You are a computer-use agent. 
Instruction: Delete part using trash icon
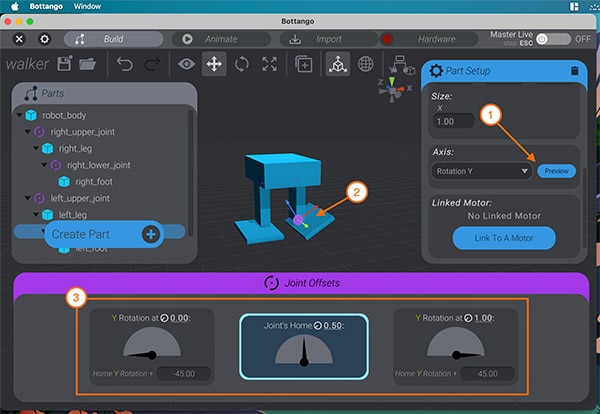click(573, 71)
